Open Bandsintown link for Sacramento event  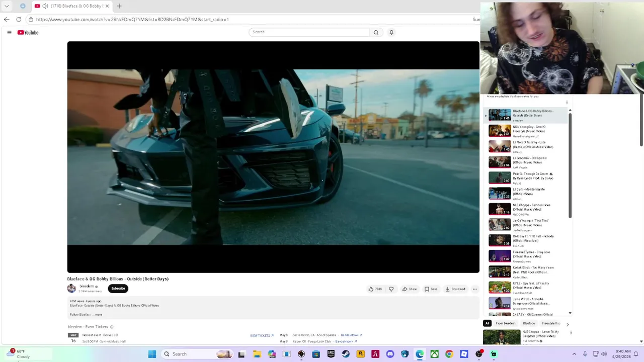(351, 335)
